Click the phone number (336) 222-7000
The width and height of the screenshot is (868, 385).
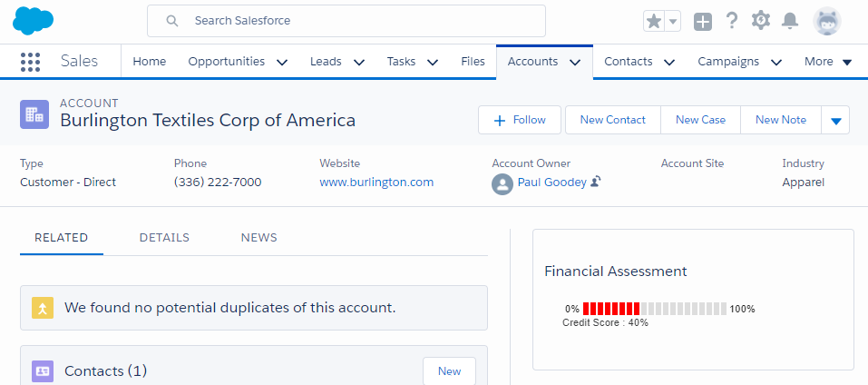tap(218, 182)
